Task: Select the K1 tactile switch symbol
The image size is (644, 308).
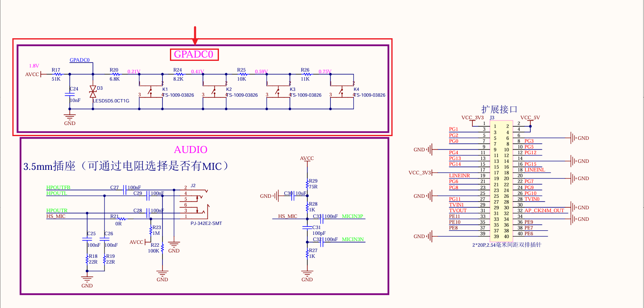Action: click(151, 92)
